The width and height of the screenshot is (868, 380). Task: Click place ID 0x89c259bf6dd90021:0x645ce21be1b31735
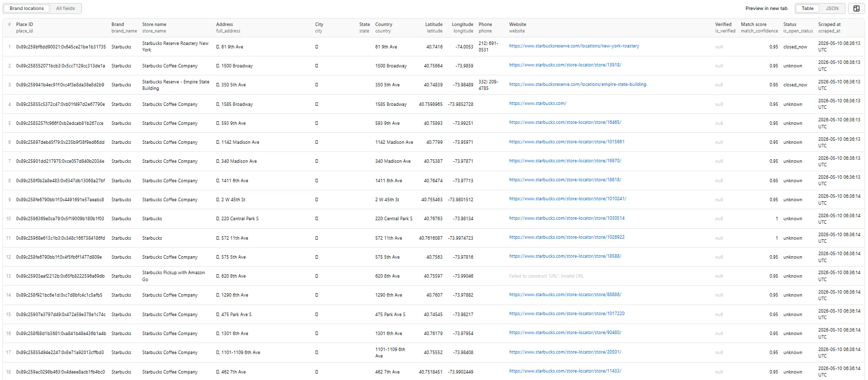(61, 47)
